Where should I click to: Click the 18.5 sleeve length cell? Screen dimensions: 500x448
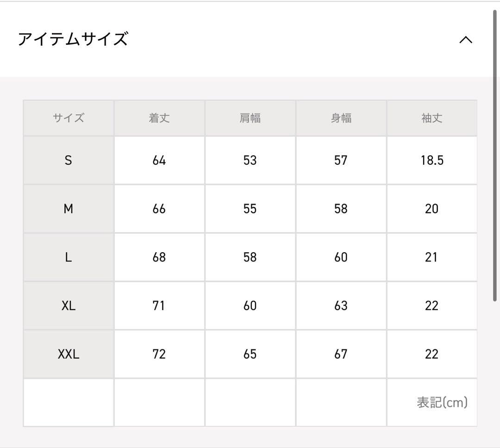(431, 160)
